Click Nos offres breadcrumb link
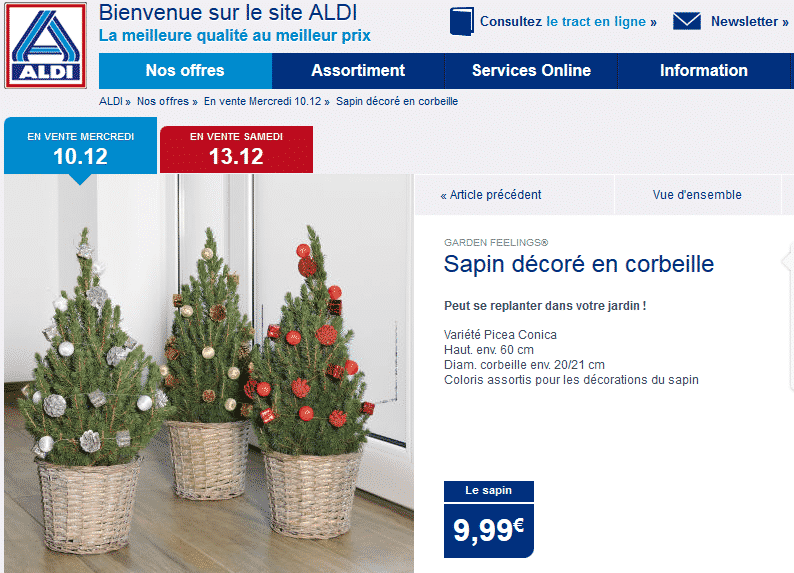 163,101
